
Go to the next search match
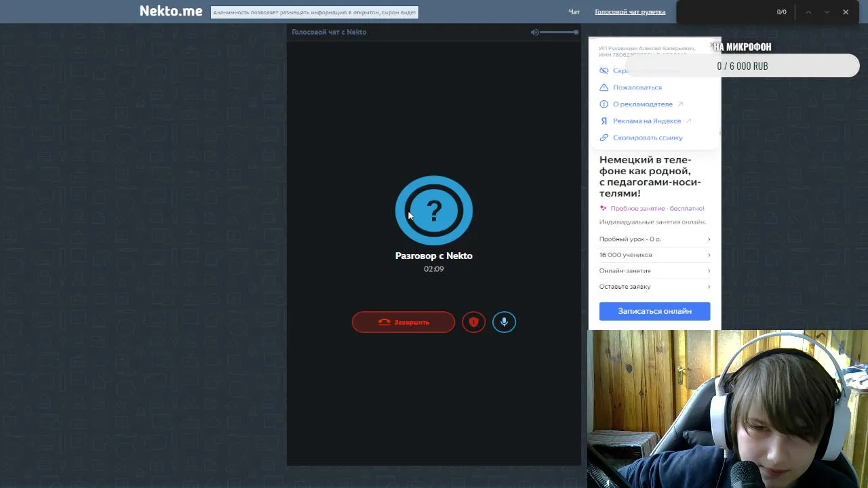coord(827,12)
